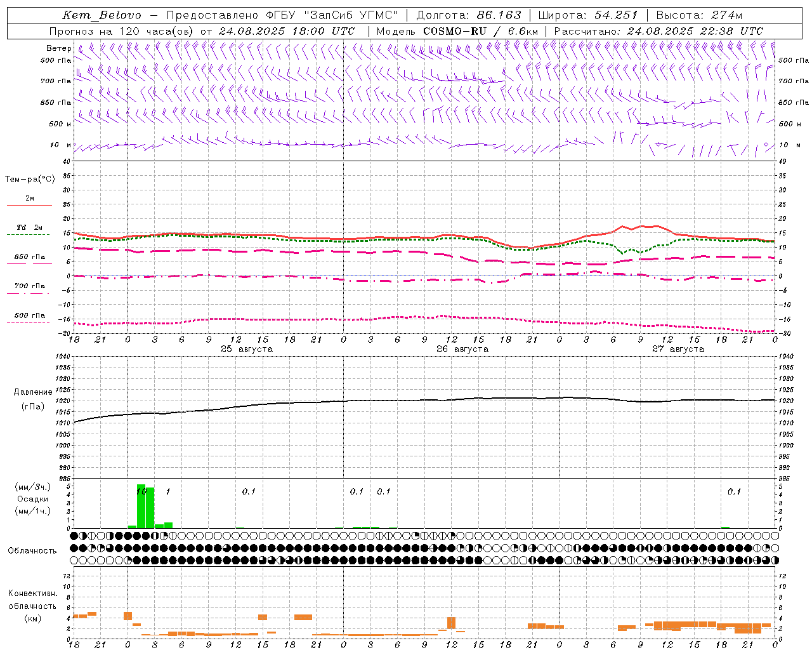The width and height of the screenshot is (812, 650).
Task: Click the station name Kem_Belovo
Action: coord(102,15)
